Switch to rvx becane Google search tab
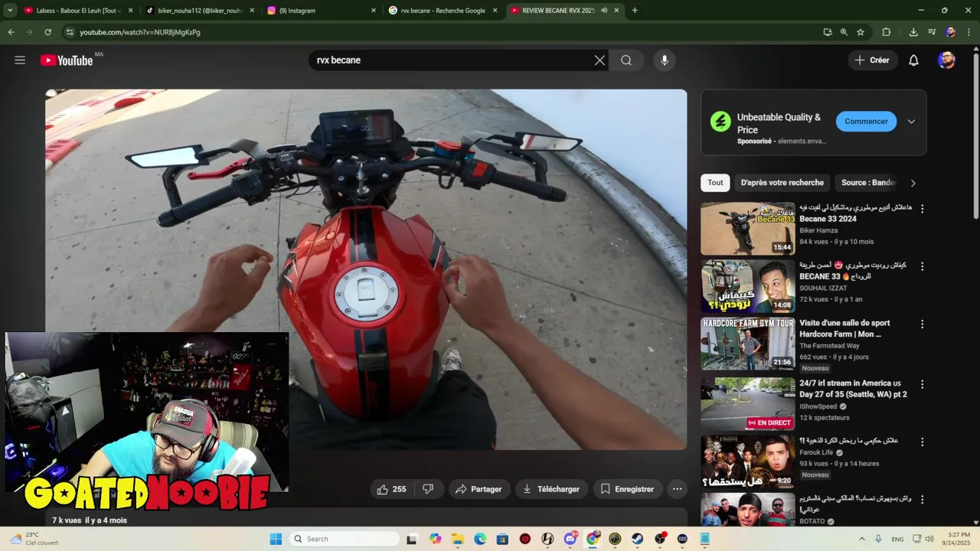This screenshot has width=980, height=551. [x=443, y=11]
